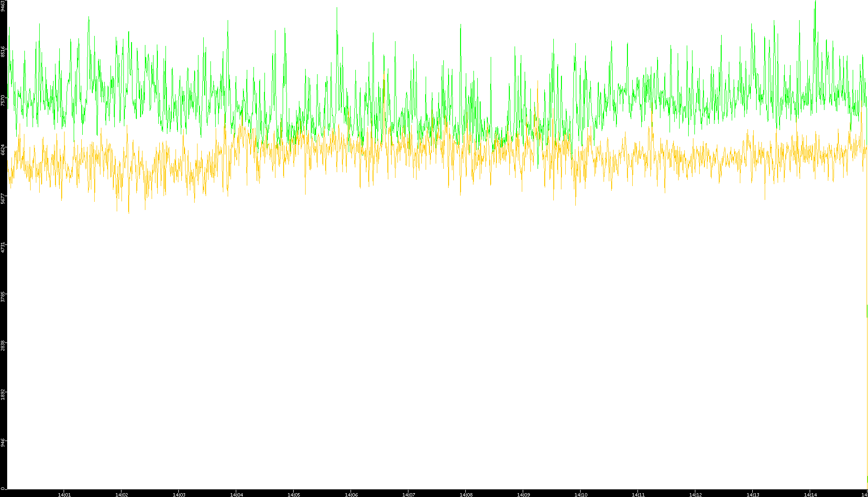Click the 3785 value axis label

[x=3, y=296]
